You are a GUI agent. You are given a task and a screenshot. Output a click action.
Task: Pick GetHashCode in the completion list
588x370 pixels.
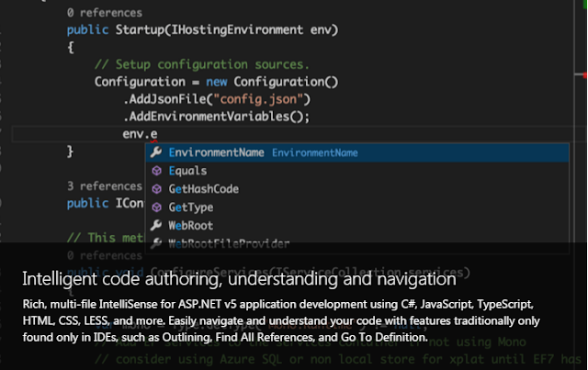(x=357, y=189)
